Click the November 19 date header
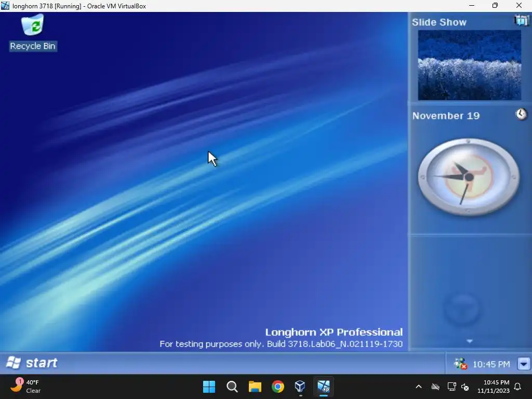The image size is (532, 399). [x=446, y=116]
